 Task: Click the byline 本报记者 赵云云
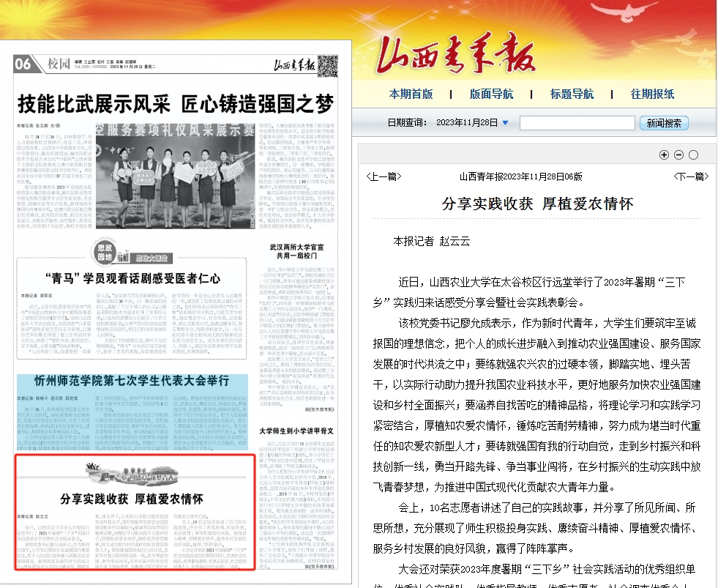431,241
